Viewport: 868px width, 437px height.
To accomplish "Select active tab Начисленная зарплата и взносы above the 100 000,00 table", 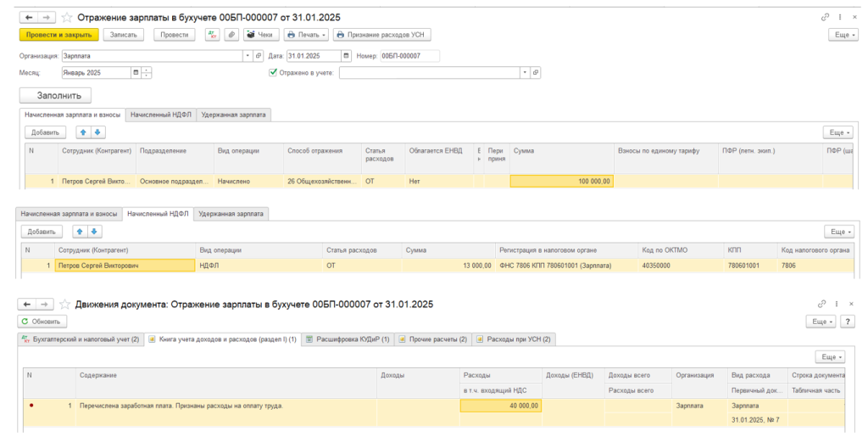I will pyautogui.click(x=73, y=115).
